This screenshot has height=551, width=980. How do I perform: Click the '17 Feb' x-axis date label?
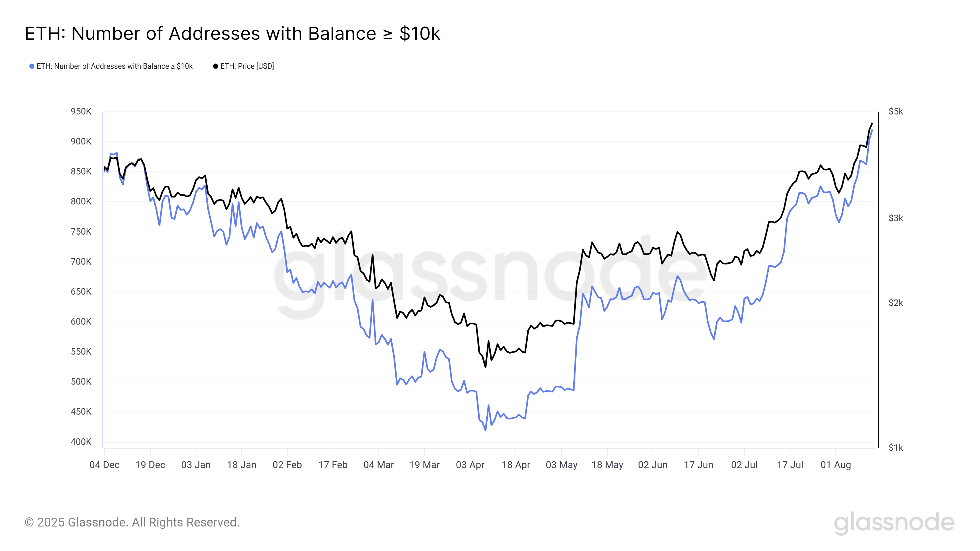tap(333, 465)
